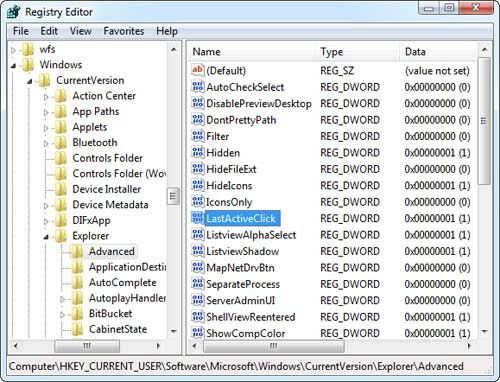Expand the Applets key
This screenshot has height=382, width=500.
46,128
